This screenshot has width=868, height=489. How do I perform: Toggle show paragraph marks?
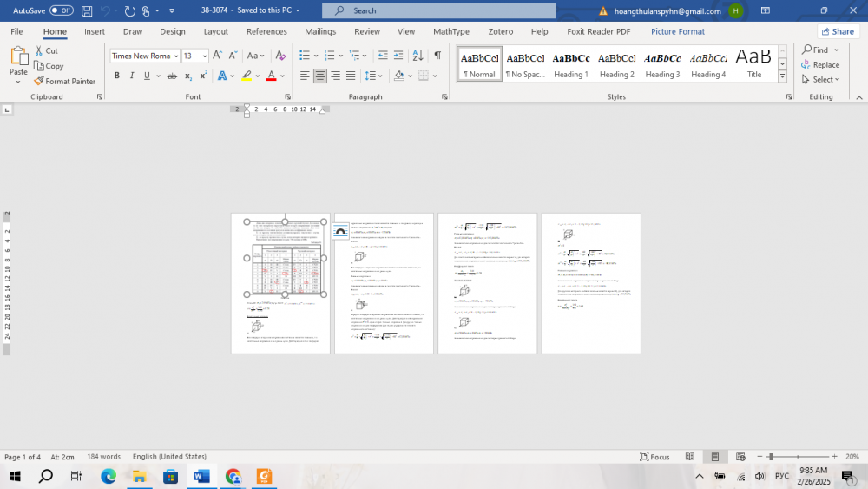pos(437,56)
